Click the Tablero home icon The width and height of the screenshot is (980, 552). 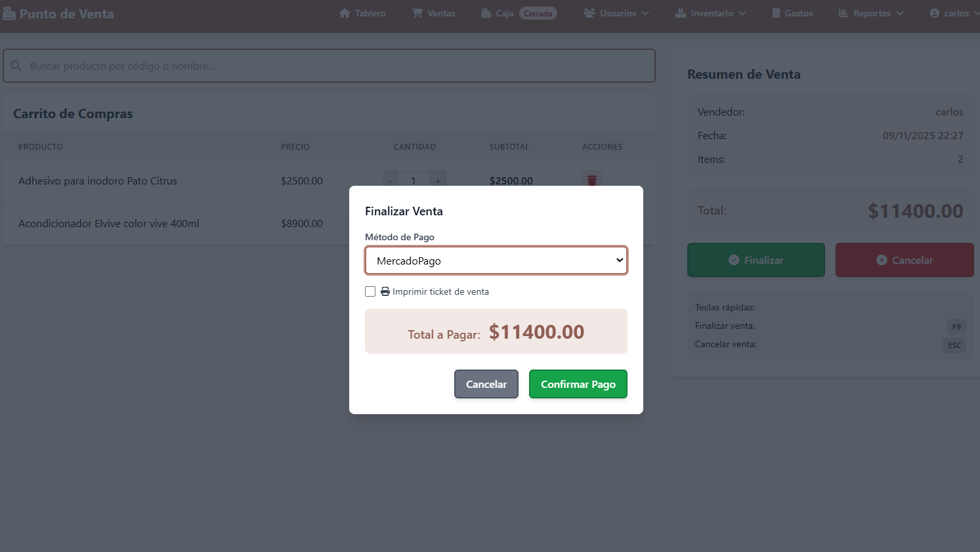pyautogui.click(x=345, y=13)
